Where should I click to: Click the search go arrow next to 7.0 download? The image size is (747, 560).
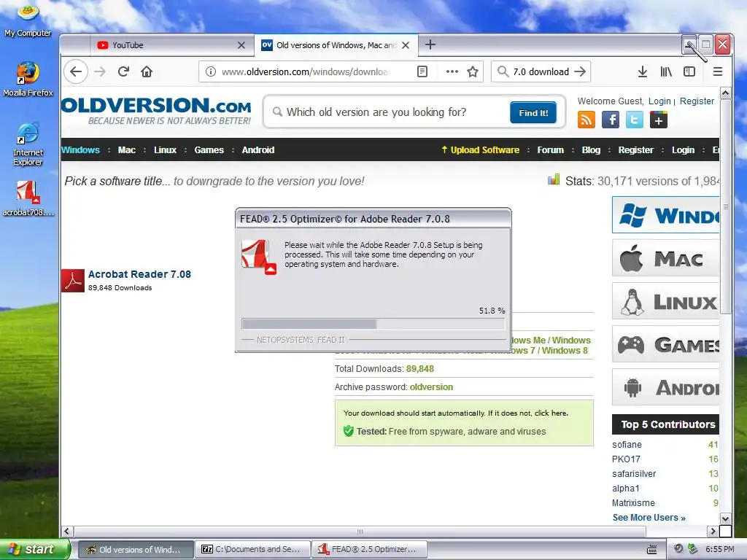tap(580, 71)
